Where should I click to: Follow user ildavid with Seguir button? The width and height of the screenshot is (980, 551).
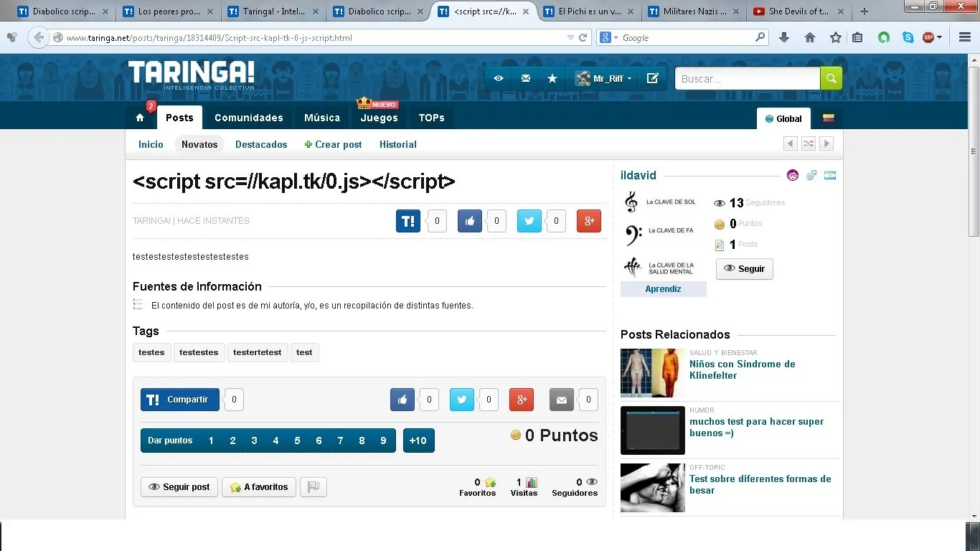point(745,269)
